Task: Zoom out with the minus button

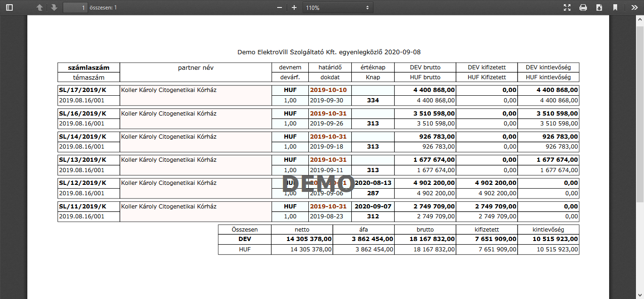Action: click(x=280, y=8)
